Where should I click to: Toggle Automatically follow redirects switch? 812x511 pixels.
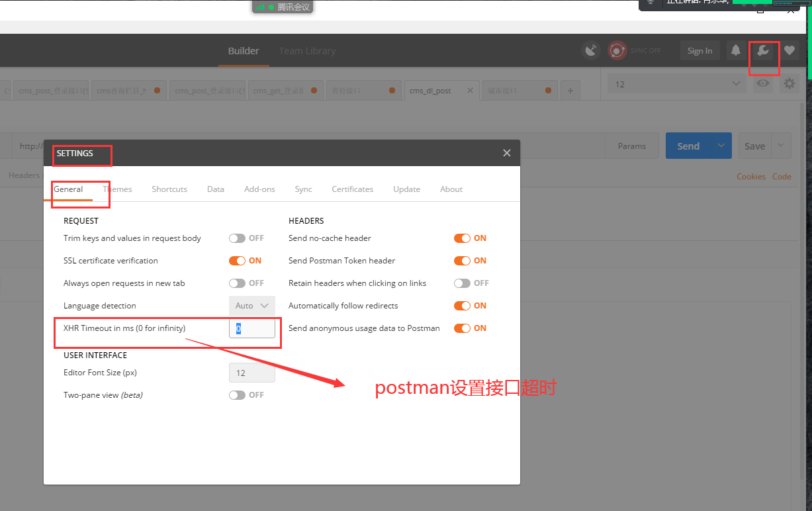tap(462, 306)
